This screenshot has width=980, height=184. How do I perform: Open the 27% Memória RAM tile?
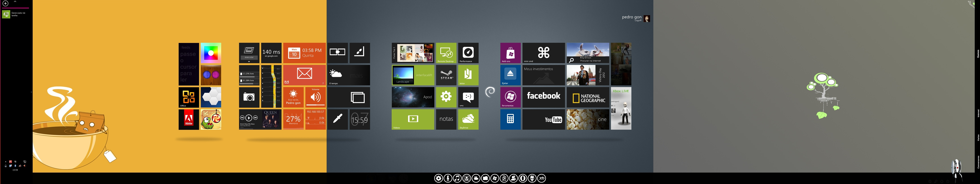pyautogui.click(x=293, y=119)
